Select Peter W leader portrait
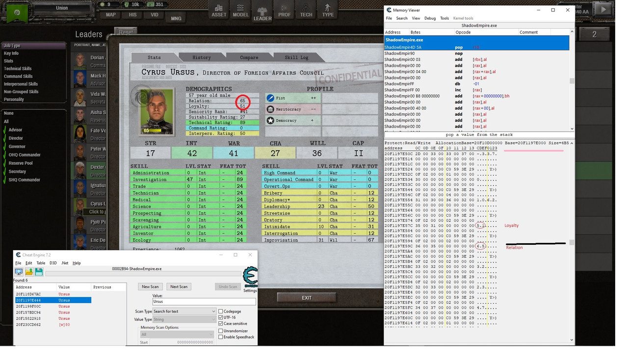The image size is (628, 364). click(x=80, y=152)
